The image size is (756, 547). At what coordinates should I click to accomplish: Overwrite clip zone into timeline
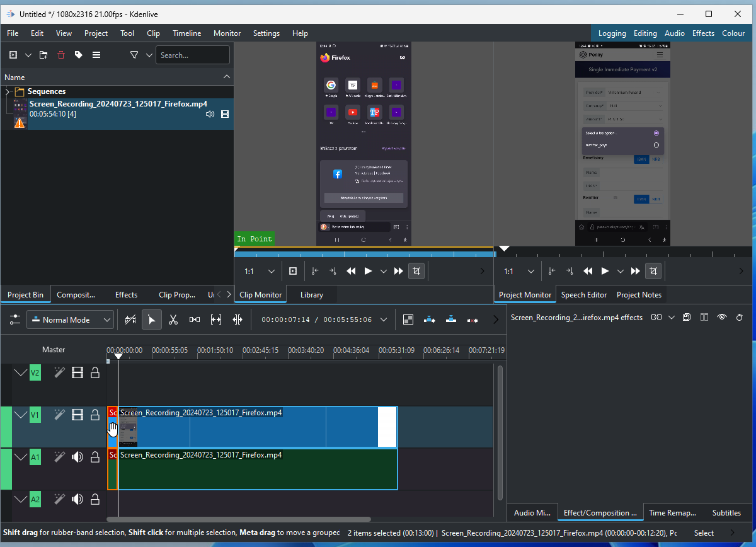[x=451, y=320]
